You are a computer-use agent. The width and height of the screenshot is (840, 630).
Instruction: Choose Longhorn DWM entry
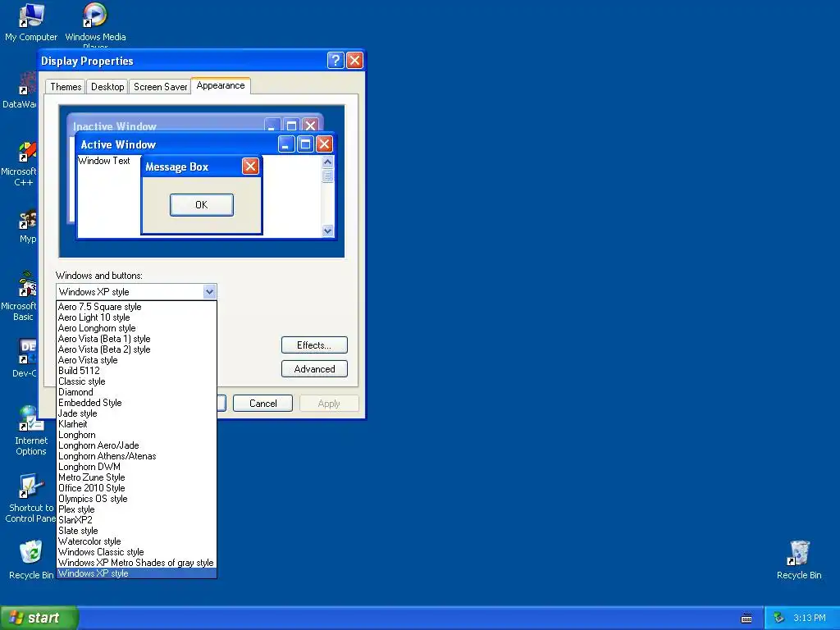[137, 467]
